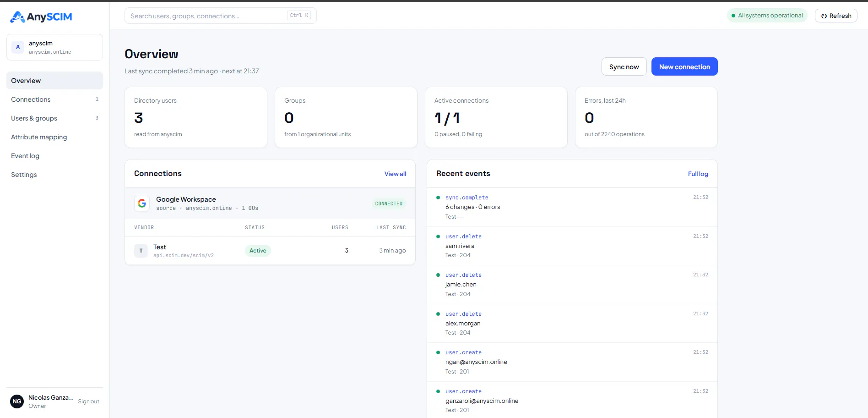Image resolution: width=868 pixels, height=418 pixels.
Task: Open the Event log page
Action: click(x=54, y=156)
